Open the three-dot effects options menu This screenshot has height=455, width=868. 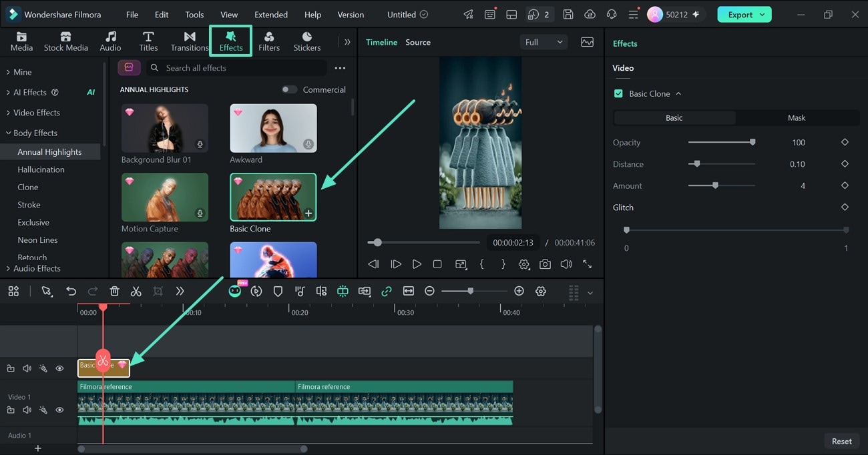340,68
